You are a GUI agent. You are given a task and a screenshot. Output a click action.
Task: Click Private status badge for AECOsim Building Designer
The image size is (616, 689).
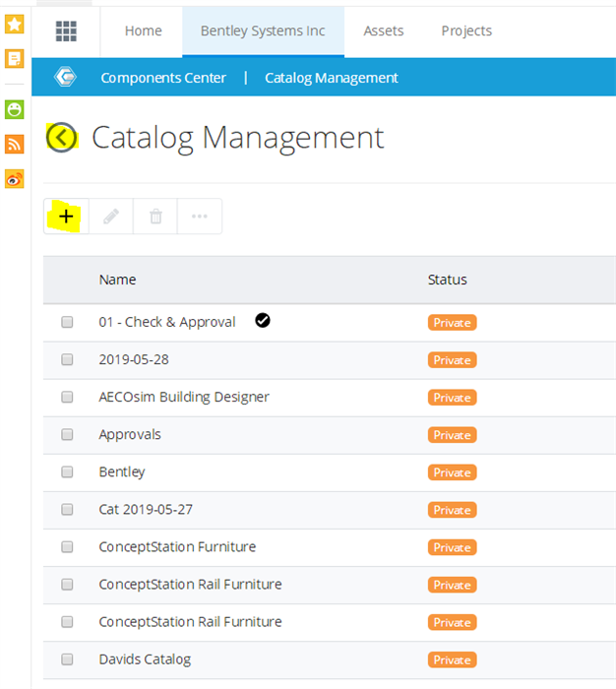pos(452,398)
